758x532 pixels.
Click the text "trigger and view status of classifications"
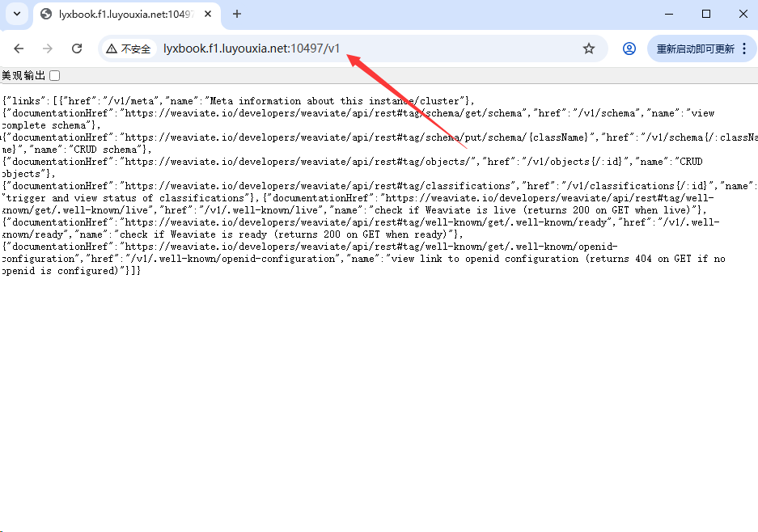tap(125, 198)
